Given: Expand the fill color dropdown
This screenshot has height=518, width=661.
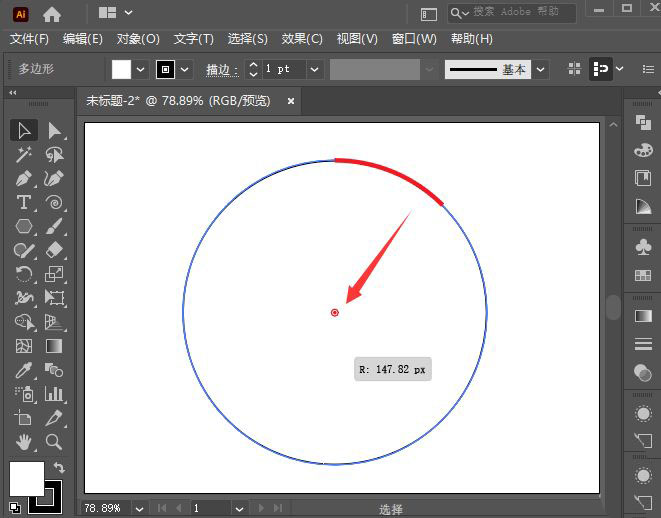Looking at the screenshot, I should click(141, 70).
